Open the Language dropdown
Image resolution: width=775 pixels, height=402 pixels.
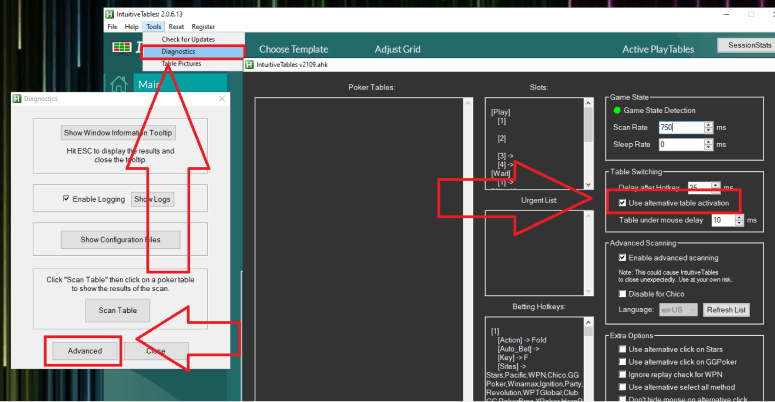[678, 310]
